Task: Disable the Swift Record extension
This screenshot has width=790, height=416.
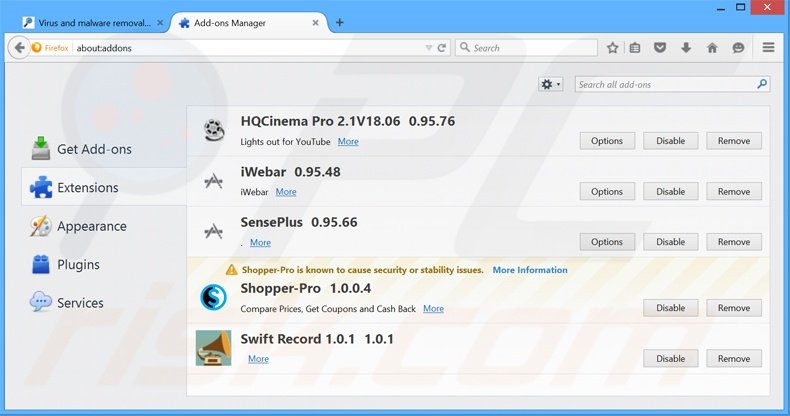Action: tap(671, 359)
